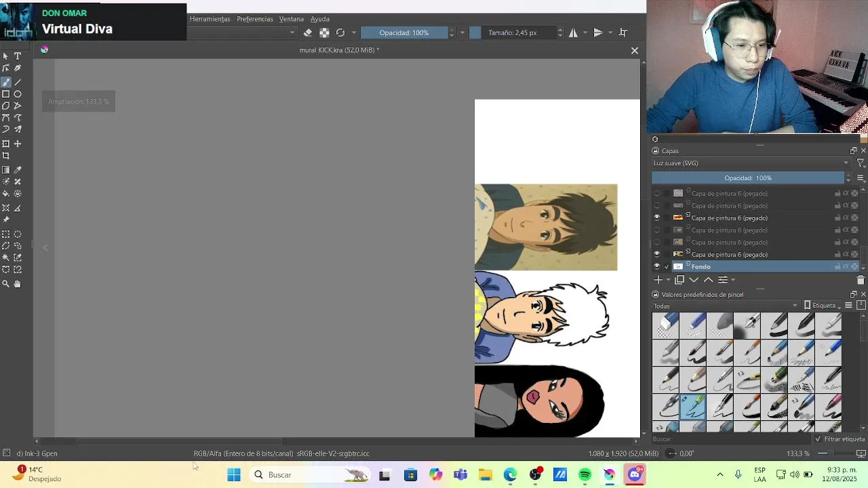The width and height of the screenshot is (868, 488).
Task: Adjust the Tamaño brush size slider
Action: [x=513, y=33]
